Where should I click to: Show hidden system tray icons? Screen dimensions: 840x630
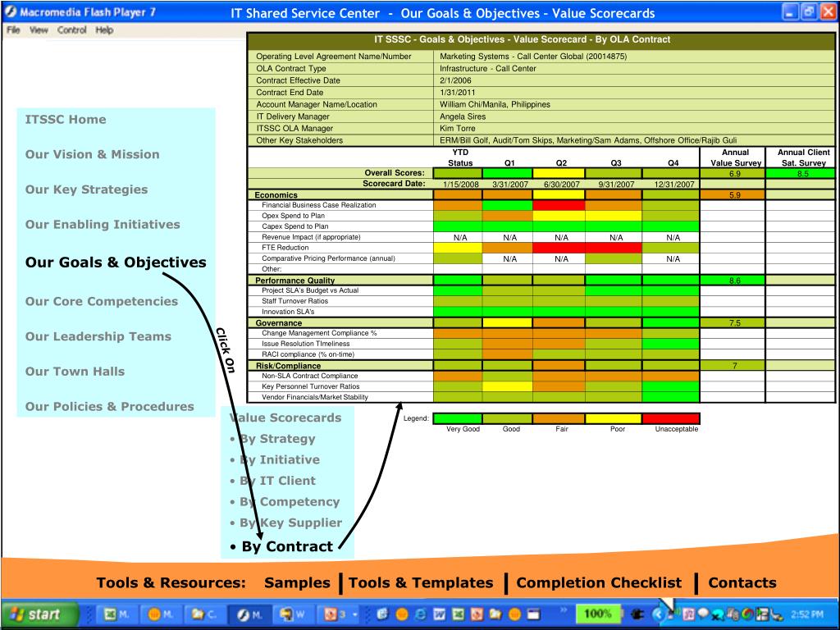659,614
